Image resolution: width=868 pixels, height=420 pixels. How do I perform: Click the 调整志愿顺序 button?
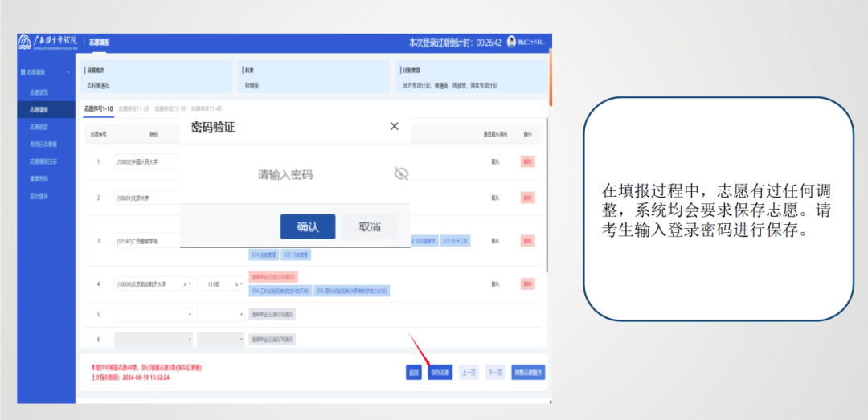528,372
